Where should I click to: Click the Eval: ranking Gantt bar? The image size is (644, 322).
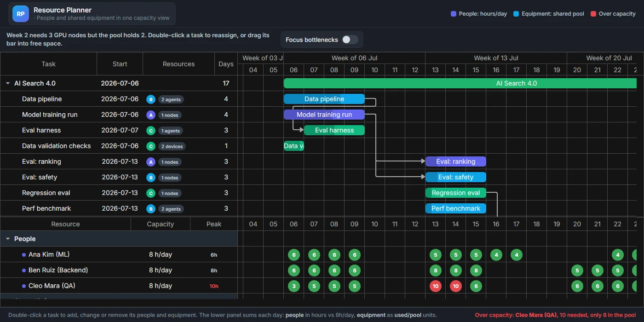(x=455, y=161)
